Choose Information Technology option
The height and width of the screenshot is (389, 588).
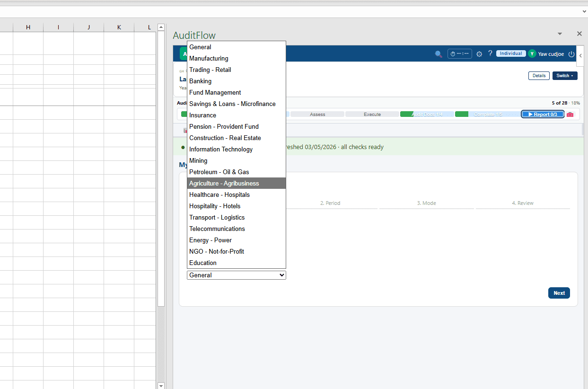[x=237, y=149]
